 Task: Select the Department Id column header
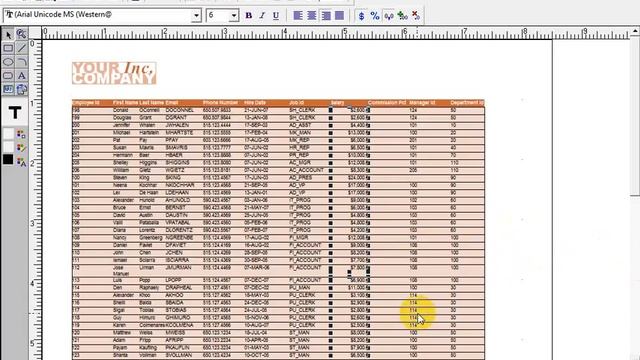click(467, 102)
